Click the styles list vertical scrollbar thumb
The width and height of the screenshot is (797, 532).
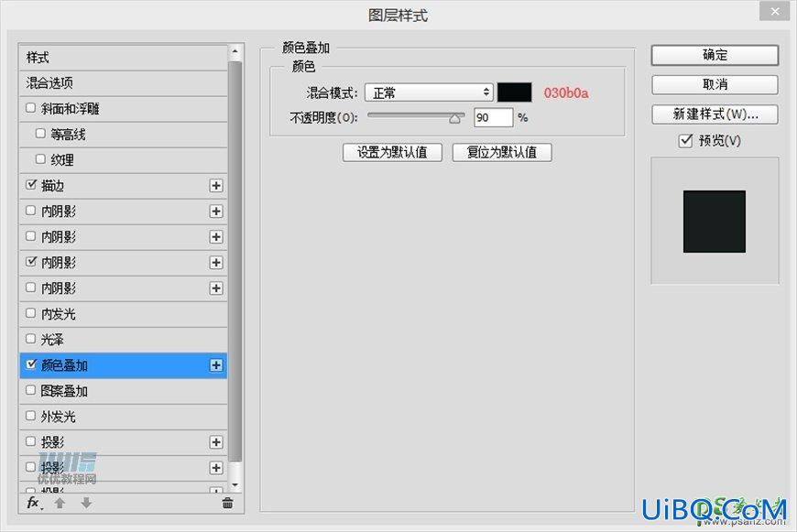(x=235, y=261)
